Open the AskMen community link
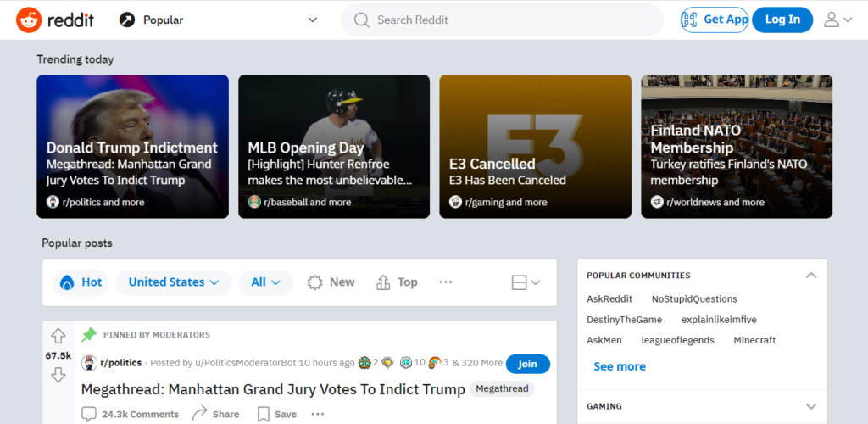 pos(604,340)
